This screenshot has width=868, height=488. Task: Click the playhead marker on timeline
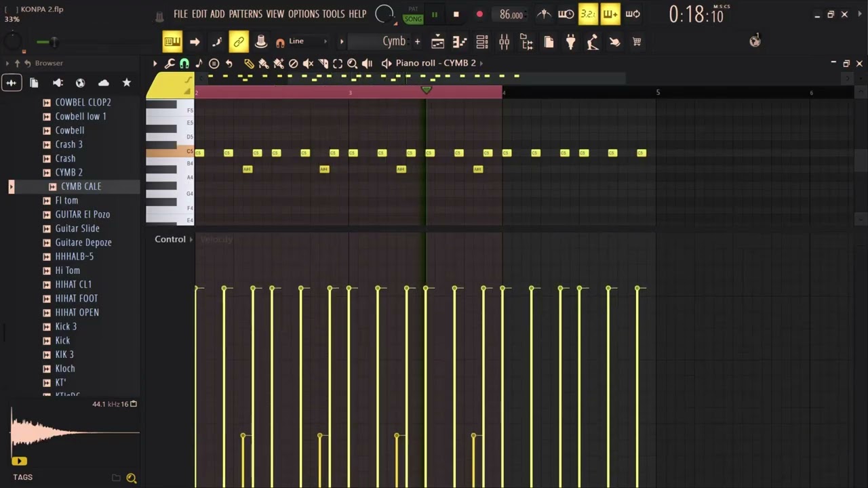[x=426, y=89]
